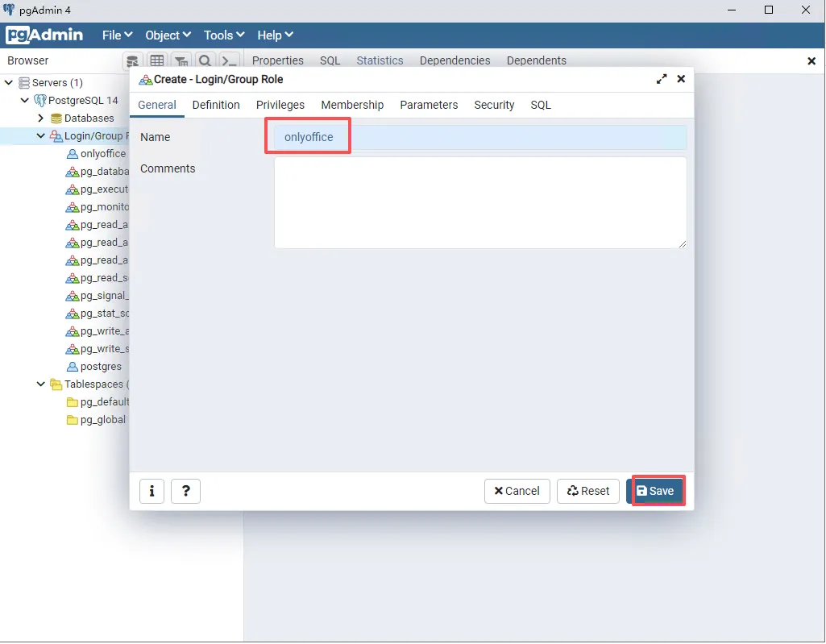Viewport: 826px width, 644px height.
Task: Open the Dependencies panel tab
Action: pos(455,60)
